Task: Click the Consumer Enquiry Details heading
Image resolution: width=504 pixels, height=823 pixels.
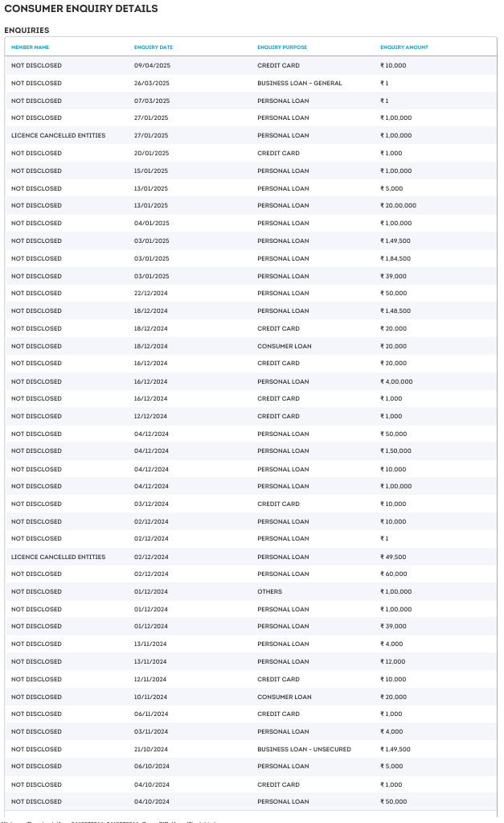Action: point(80,9)
